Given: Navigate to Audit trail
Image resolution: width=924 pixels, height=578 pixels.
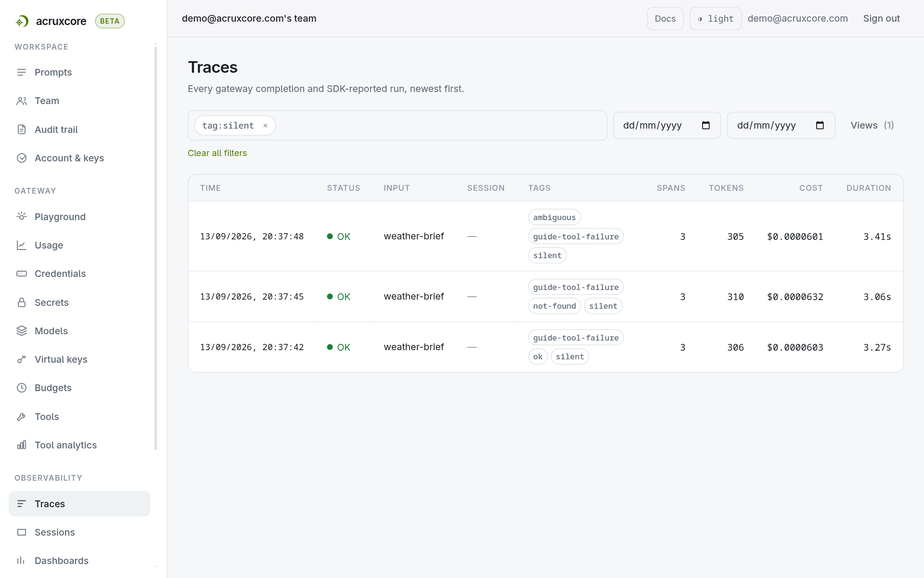Looking at the screenshot, I should click(x=56, y=130).
